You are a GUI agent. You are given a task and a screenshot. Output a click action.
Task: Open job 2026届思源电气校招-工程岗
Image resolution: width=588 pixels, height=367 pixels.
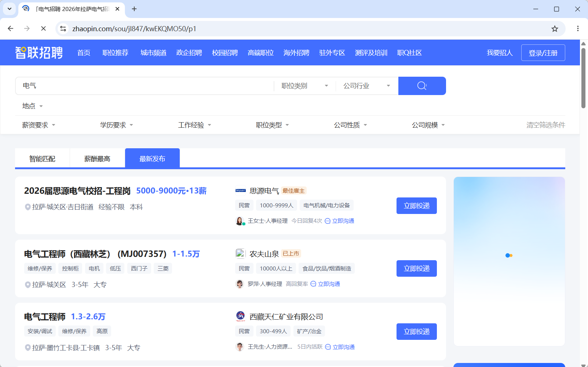point(77,191)
